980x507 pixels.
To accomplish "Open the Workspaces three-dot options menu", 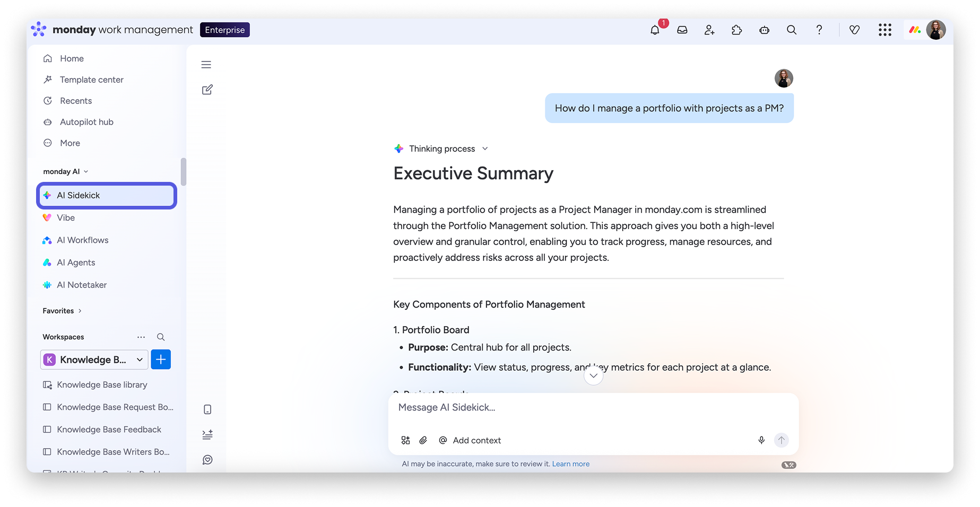I will 141,337.
